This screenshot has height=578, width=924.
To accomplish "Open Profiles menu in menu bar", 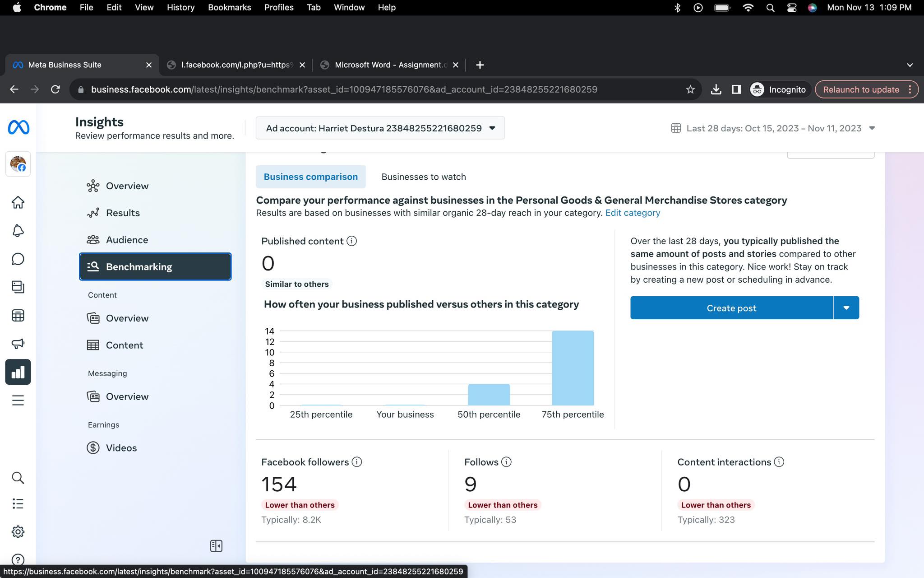I will pyautogui.click(x=279, y=8).
